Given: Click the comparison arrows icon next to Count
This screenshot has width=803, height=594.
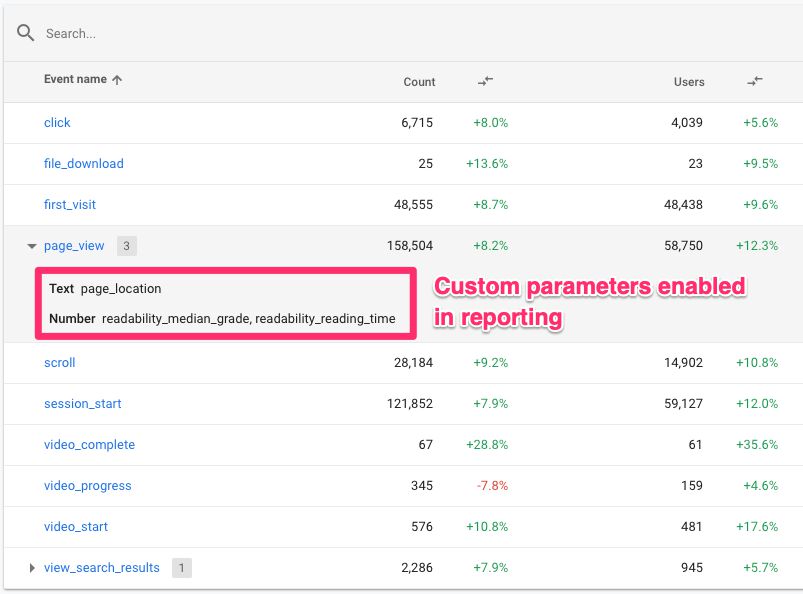Looking at the screenshot, I should (486, 81).
